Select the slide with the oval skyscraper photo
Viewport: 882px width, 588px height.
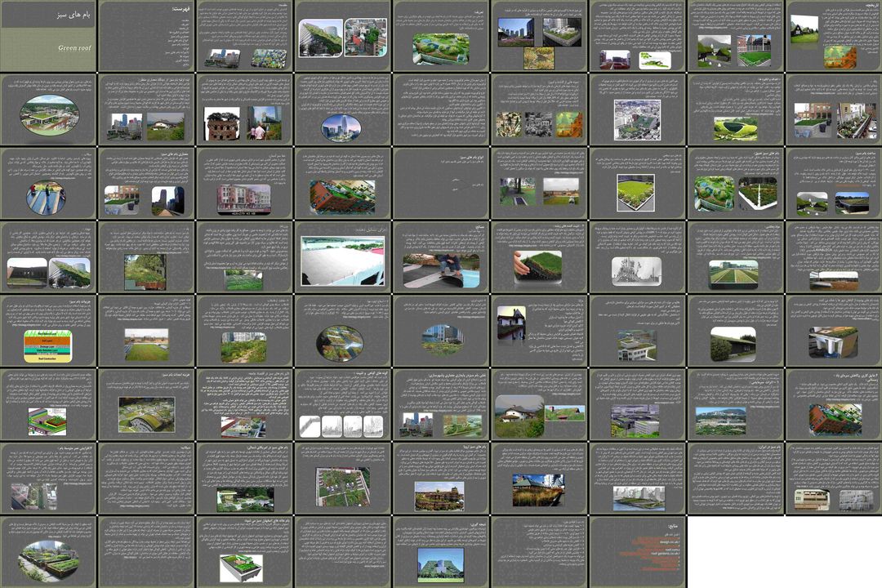342,109
